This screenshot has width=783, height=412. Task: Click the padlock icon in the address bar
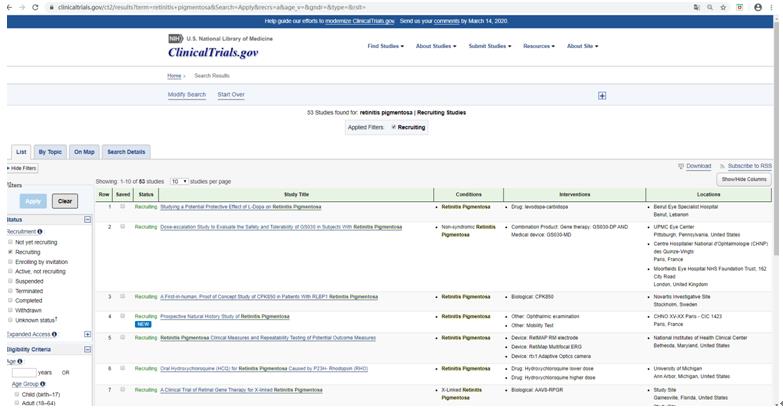click(x=51, y=7)
